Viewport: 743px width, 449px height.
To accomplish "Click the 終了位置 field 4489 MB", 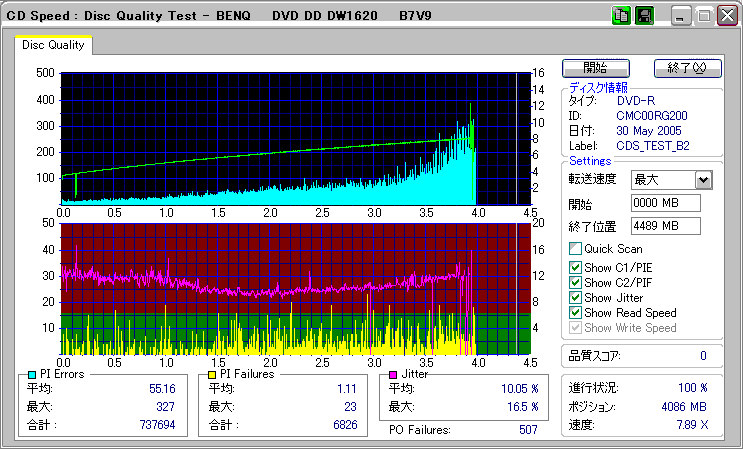I will click(x=666, y=226).
